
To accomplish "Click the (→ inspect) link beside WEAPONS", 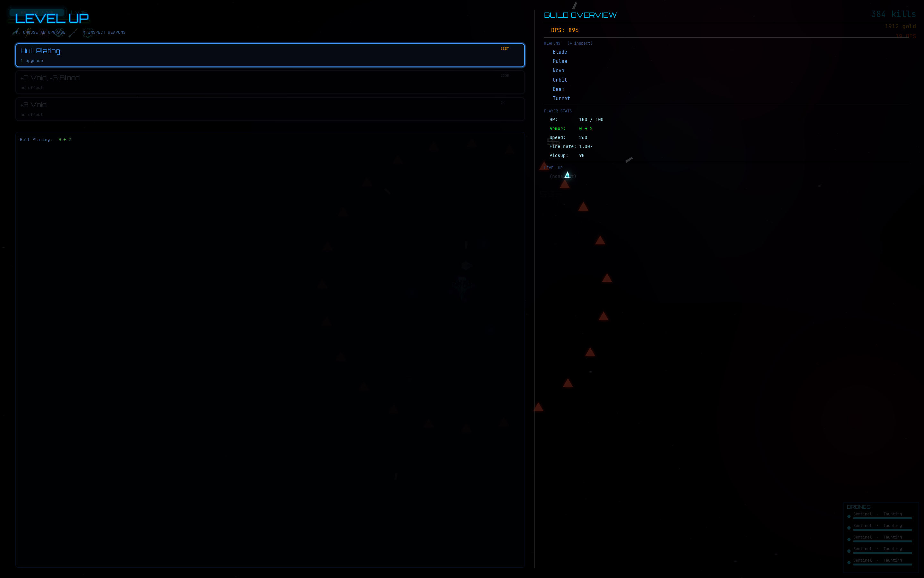I will [x=580, y=43].
